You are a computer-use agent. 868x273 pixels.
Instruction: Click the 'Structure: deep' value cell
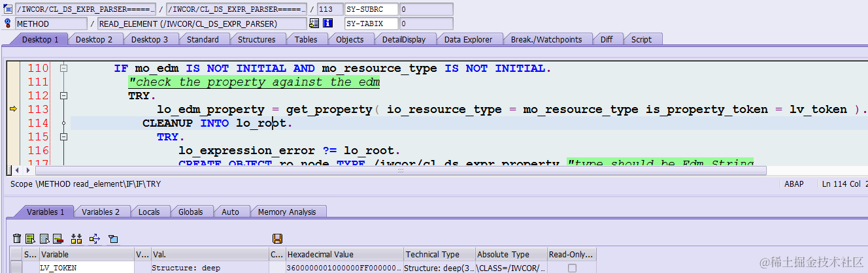[209, 268]
